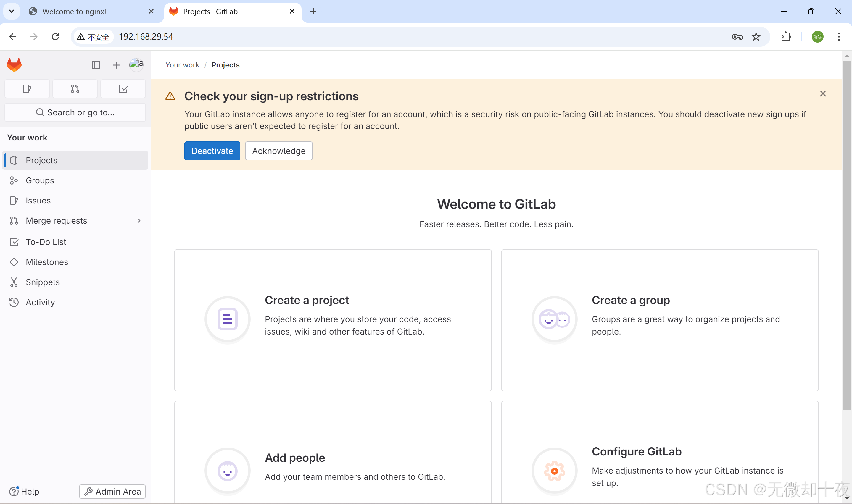The image size is (852, 504).
Task: Open merge requests shortcut icon
Action: pos(75,89)
